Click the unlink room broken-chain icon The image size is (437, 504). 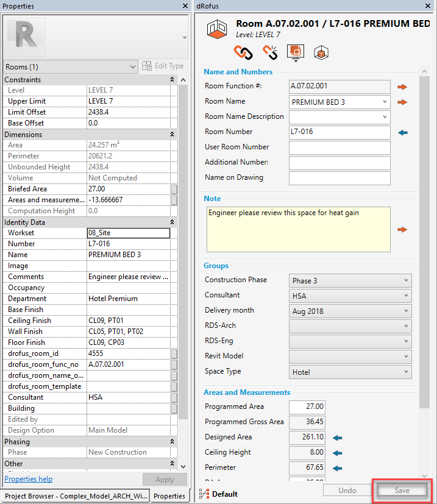point(269,53)
